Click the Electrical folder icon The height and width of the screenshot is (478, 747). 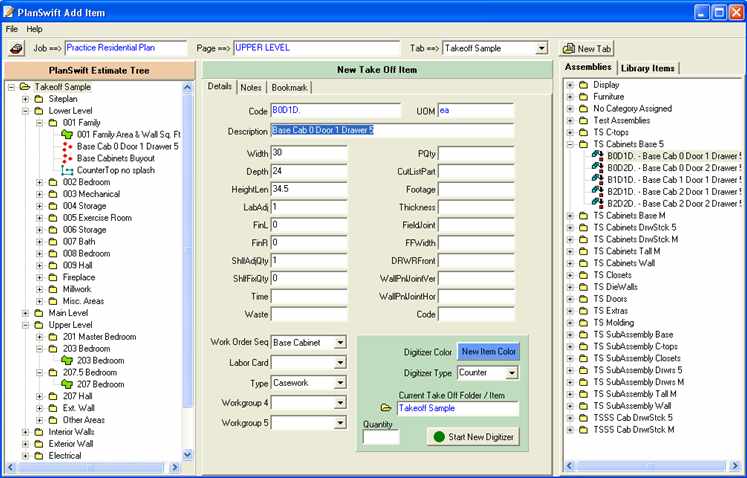(39, 456)
